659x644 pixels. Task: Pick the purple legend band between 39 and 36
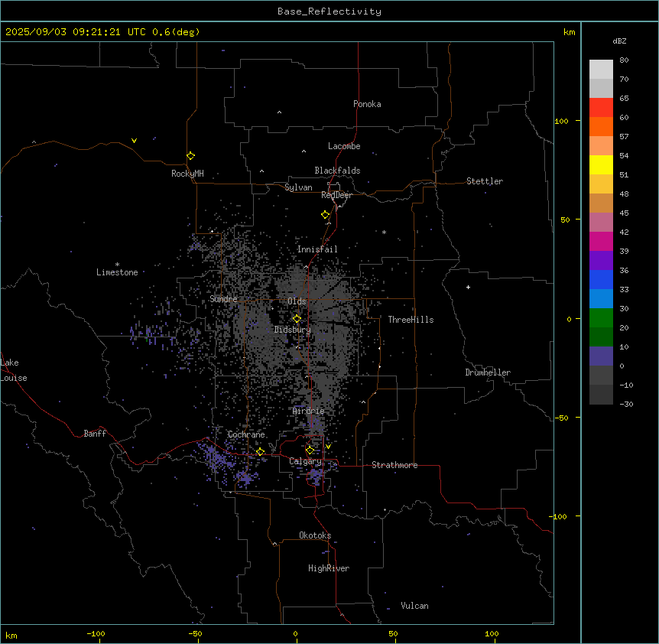tap(601, 261)
